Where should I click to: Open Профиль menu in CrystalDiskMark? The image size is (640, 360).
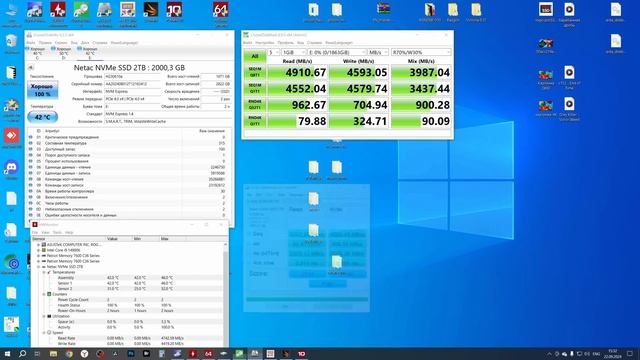pyautogui.click(x=285, y=42)
